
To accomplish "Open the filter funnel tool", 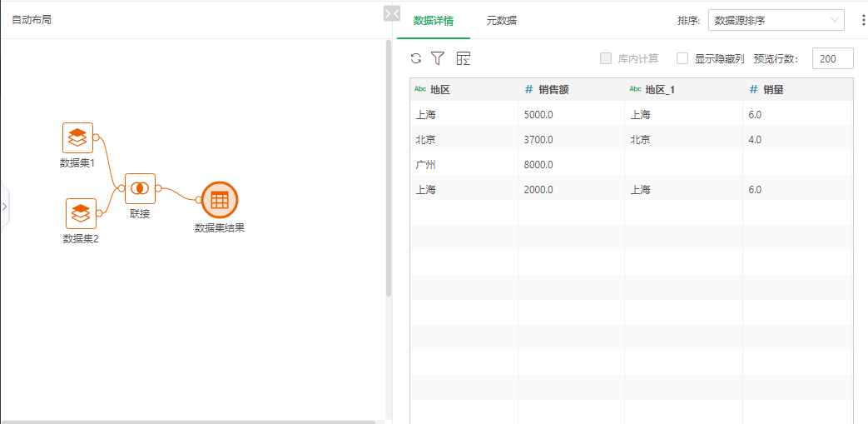I will pos(438,58).
